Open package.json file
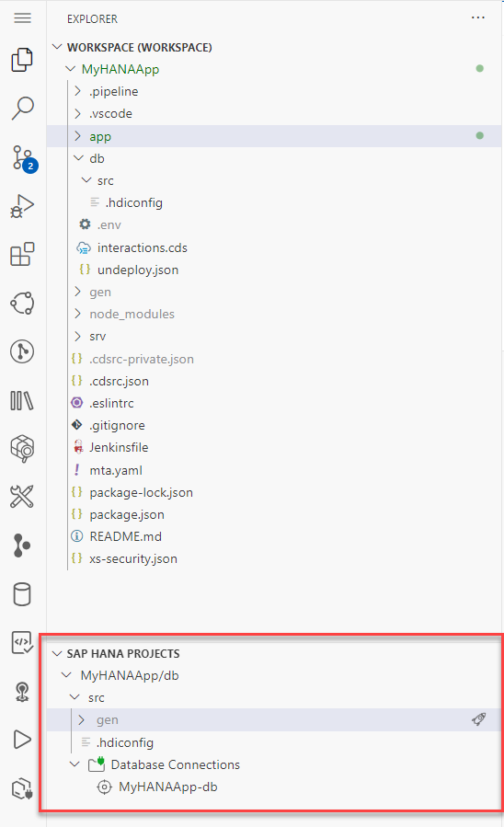Screen dimensions: 504x827 pos(127,514)
